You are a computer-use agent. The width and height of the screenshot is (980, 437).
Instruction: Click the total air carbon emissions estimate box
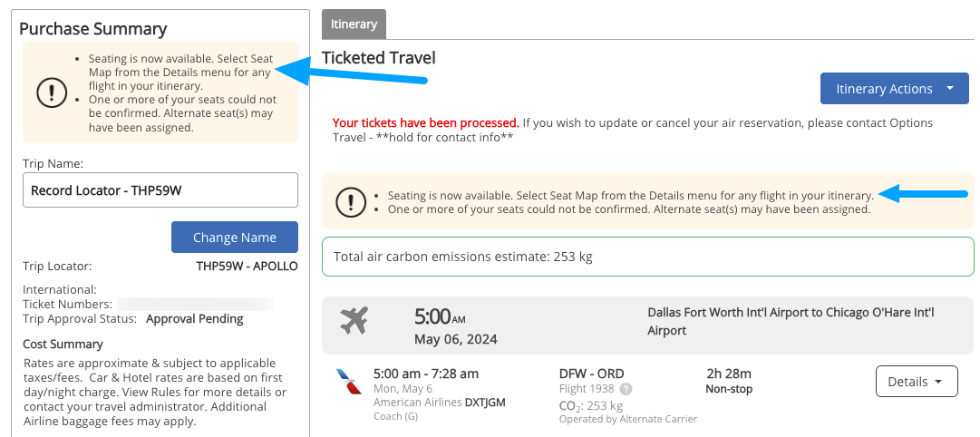click(647, 257)
